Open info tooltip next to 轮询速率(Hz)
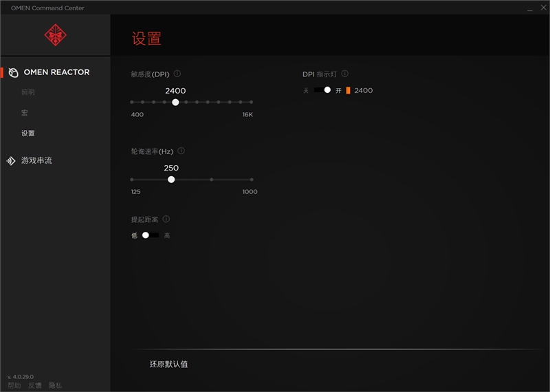Image resolution: width=550 pixels, height=392 pixels. point(181,151)
